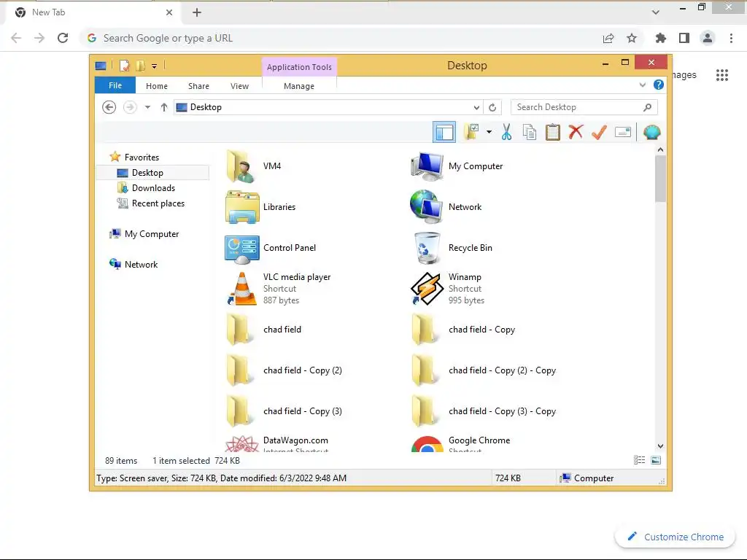747x560 pixels.
Task: Click the properties icon in the title bar quick access
Action: (x=124, y=65)
